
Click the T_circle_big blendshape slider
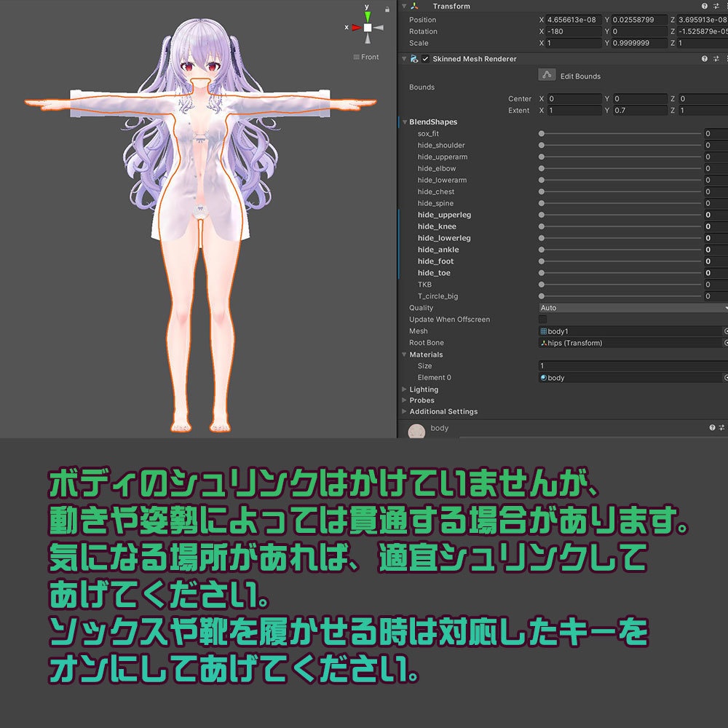pos(620,296)
